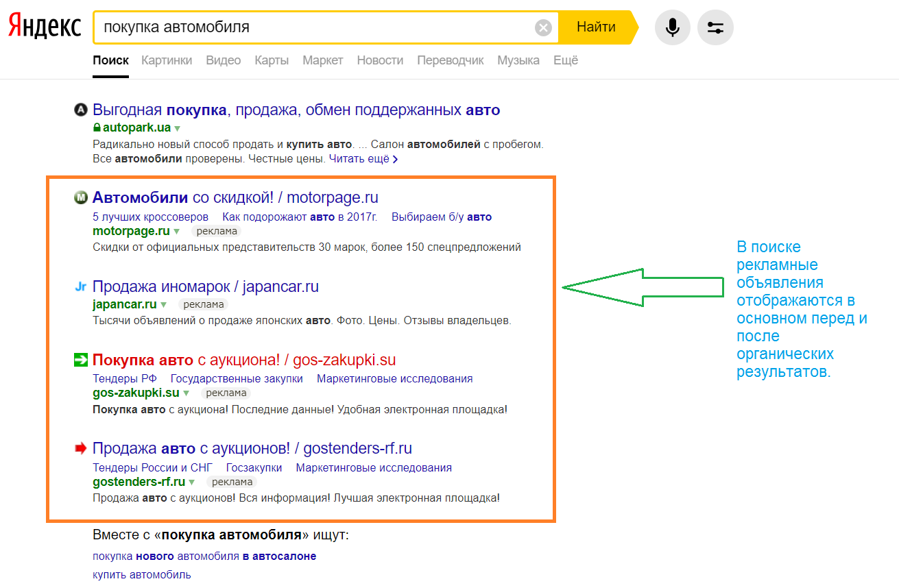Click the реклама badge next to motorpage.ru
The image size is (899, 588).
click(216, 232)
